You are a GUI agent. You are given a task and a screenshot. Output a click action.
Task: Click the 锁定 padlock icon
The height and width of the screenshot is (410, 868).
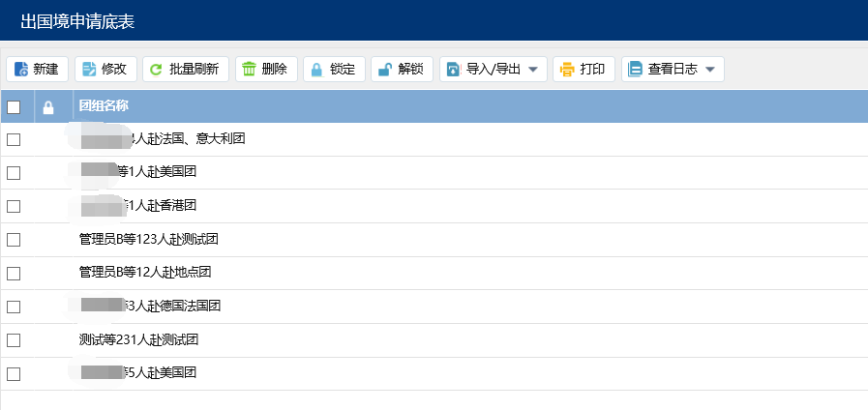tap(317, 69)
